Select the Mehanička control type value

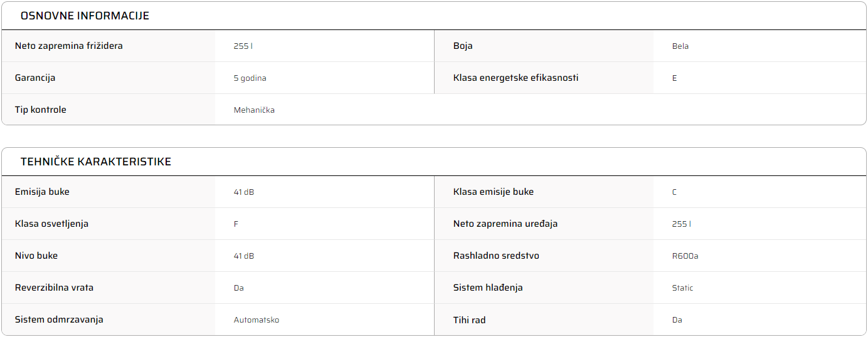[x=254, y=110]
